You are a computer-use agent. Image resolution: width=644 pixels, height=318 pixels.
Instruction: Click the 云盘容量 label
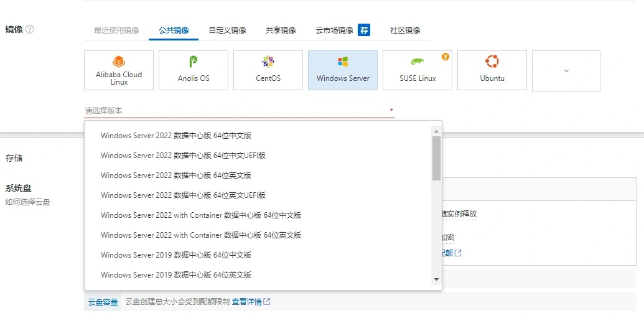(103, 302)
